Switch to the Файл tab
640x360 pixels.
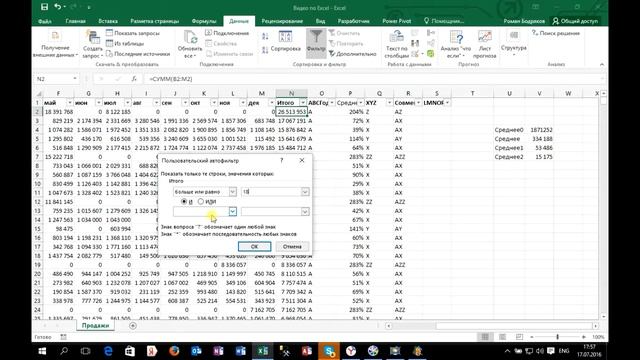tap(44, 21)
